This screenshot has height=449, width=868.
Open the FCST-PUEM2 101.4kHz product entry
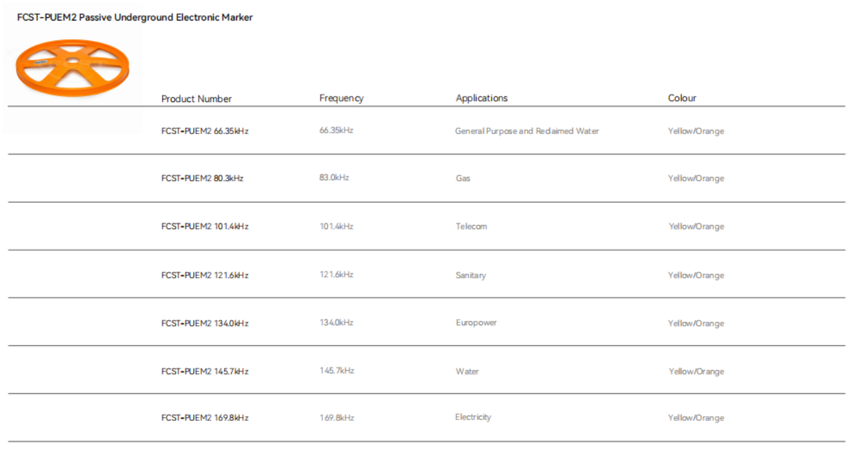click(205, 226)
